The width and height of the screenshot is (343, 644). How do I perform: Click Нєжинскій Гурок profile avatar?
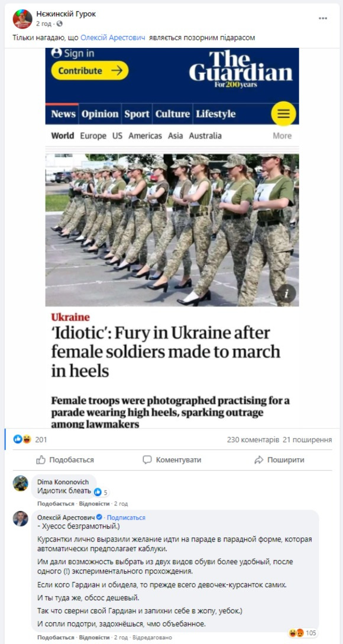tap(22, 19)
